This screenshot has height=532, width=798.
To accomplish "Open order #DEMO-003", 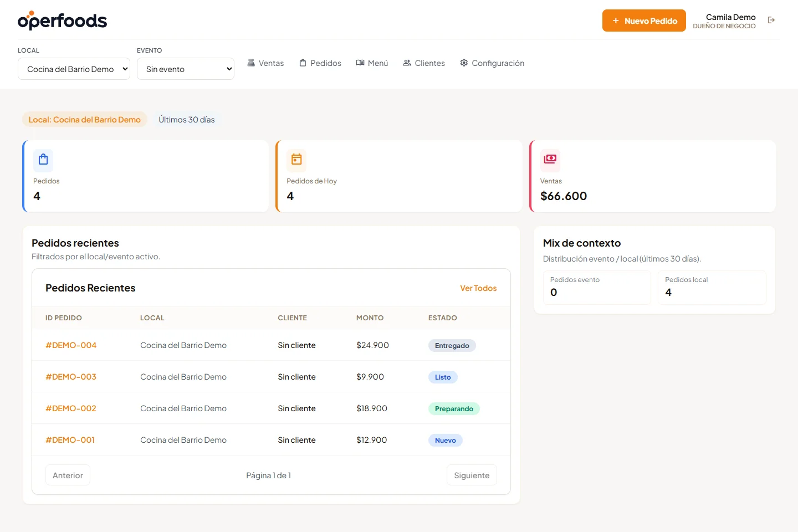I will 71,377.
